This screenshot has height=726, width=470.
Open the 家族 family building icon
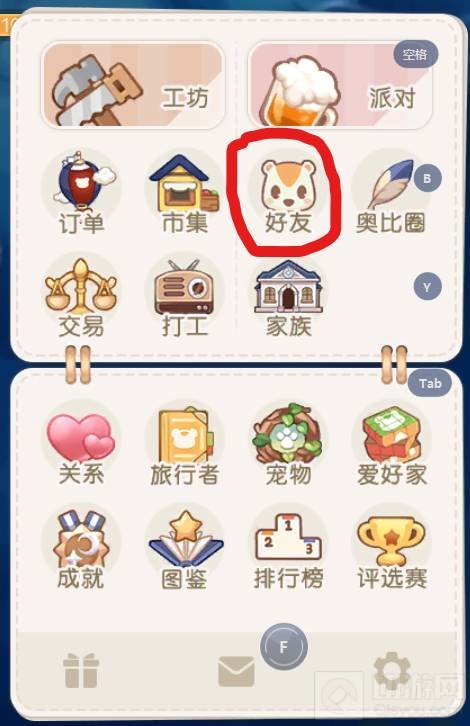[288, 296]
